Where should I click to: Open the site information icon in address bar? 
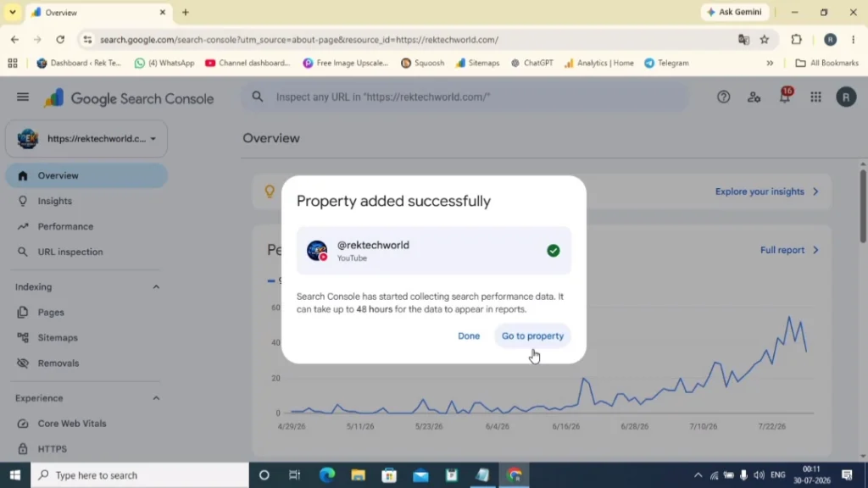(87, 39)
